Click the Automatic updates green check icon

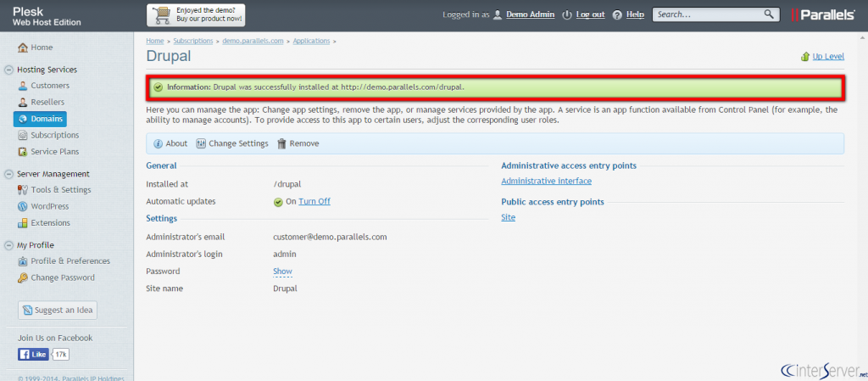click(278, 202)
